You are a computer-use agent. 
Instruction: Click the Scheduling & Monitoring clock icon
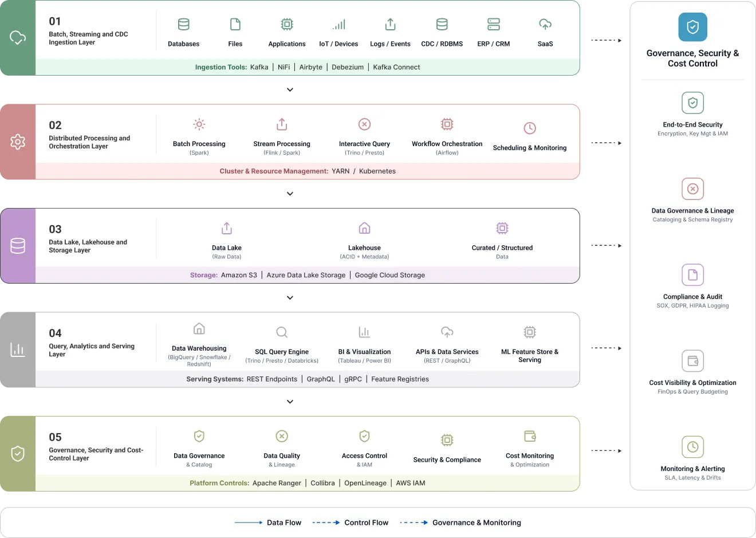pos(530,128)
